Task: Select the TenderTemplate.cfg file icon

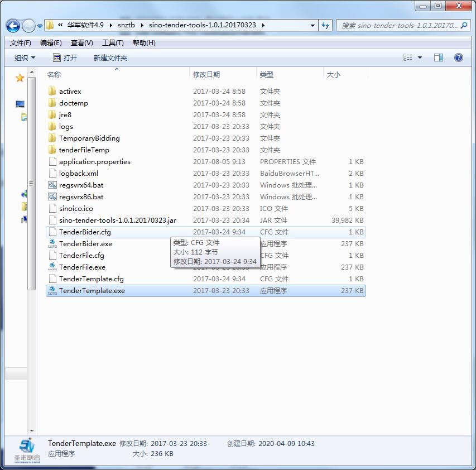Action: coord(52,279)
